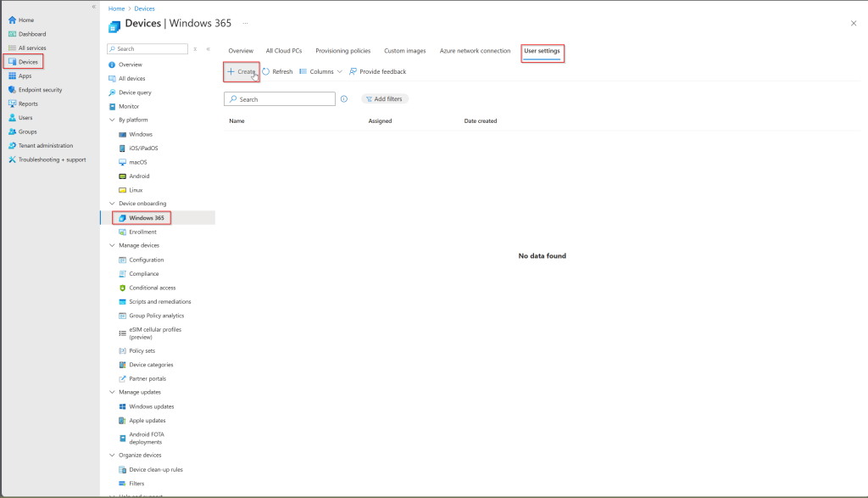Switch to Azure network connection tab
This screenshot has width=868, height=498.
click(x=475, y=50)
